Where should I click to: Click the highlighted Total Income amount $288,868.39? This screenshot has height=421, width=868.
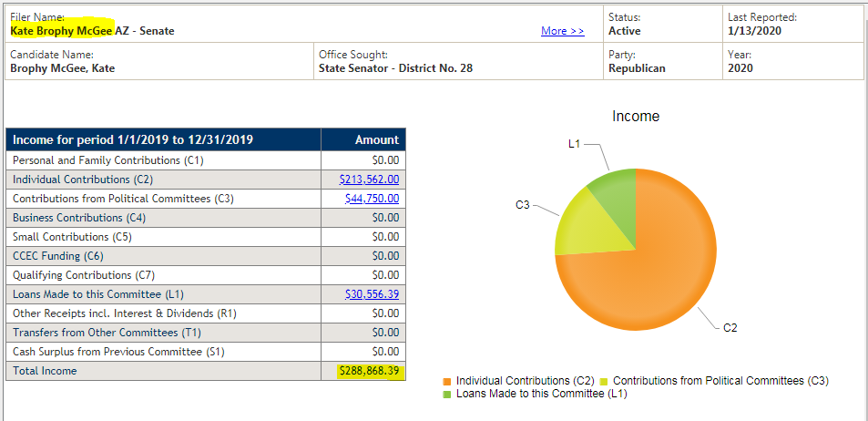372,371
